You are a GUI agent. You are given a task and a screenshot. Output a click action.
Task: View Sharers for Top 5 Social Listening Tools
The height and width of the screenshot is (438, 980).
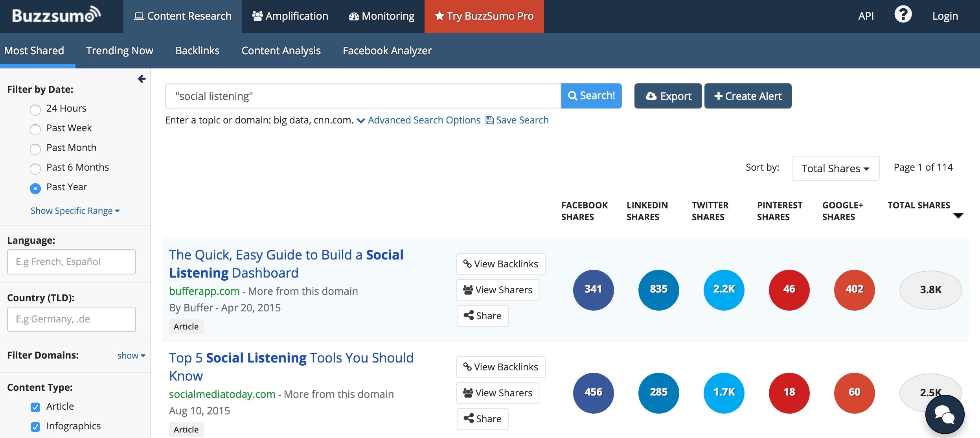[498, 393]
